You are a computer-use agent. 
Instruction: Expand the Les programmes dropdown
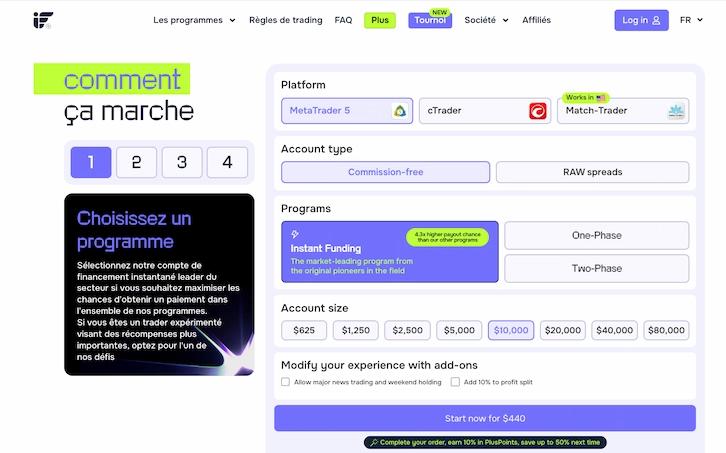tap(194, 20)
